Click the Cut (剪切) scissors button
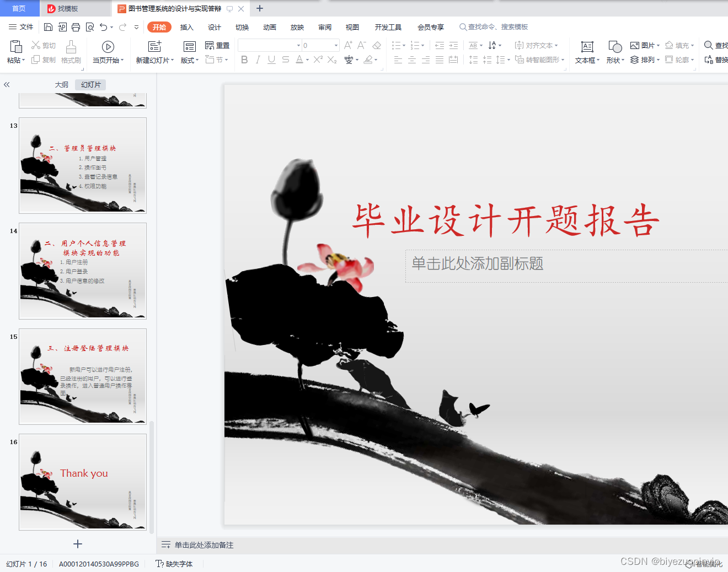This screenshot has width=728, height=572. pos(43,46)
